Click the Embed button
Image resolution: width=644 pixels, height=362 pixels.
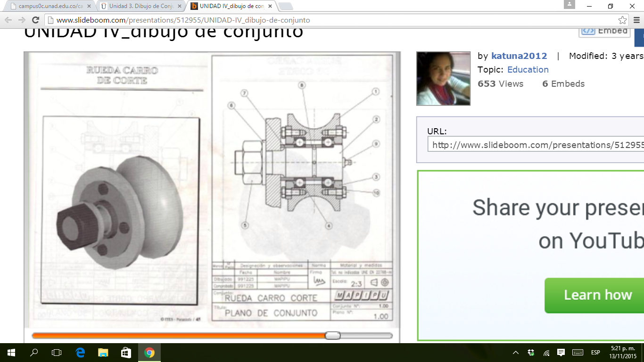pyautogui.click(x=605, y=31)
